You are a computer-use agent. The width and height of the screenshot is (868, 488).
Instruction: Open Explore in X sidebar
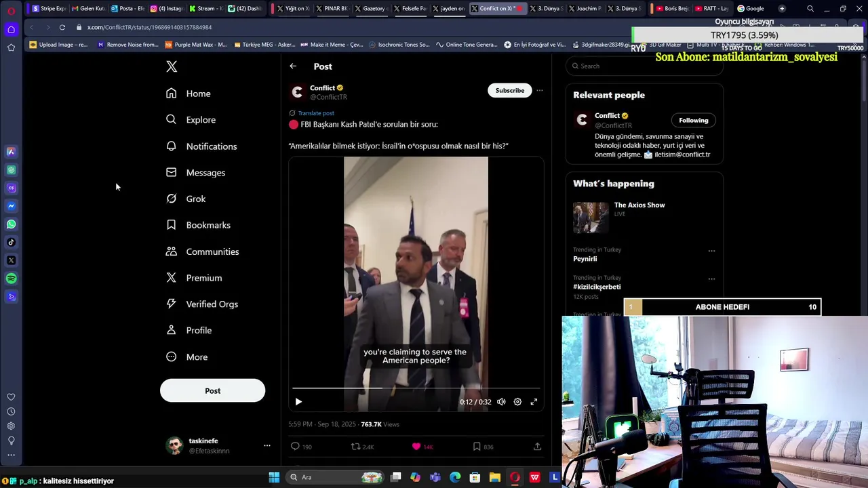click(191, 120)
